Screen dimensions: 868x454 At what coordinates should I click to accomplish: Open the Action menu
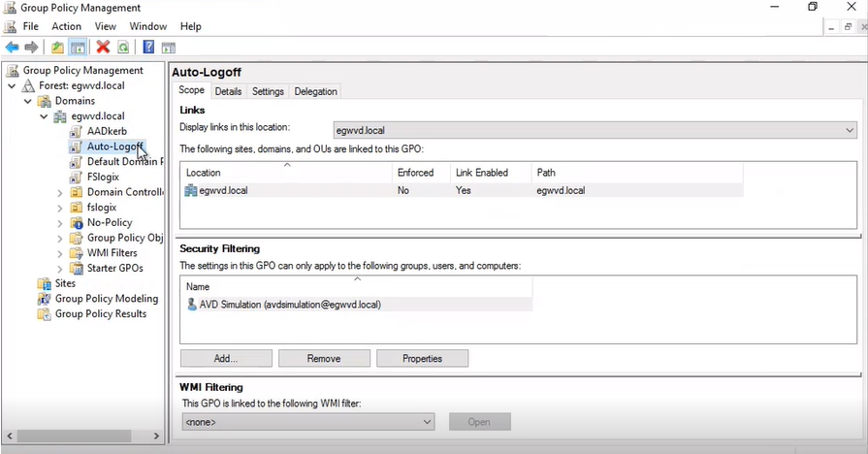66,26
